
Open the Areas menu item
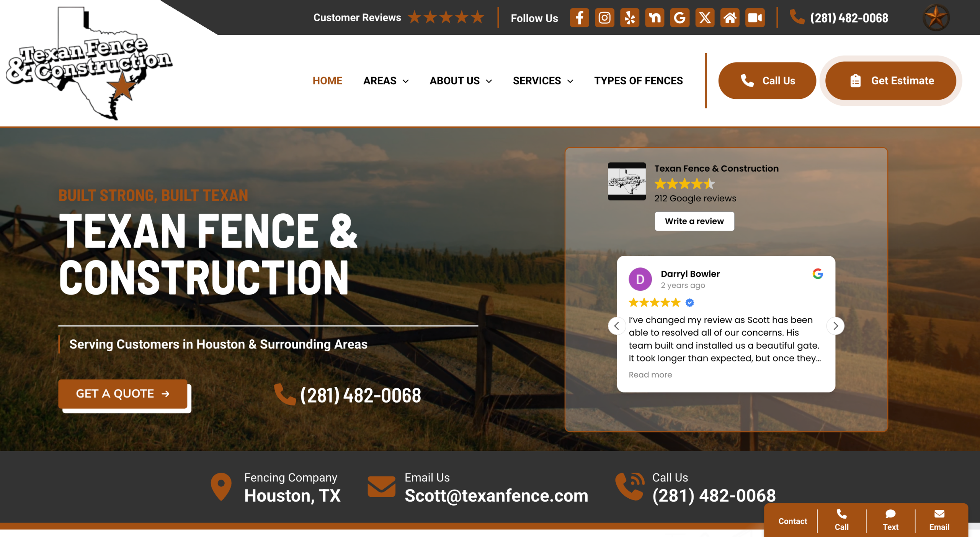point(380,81)
